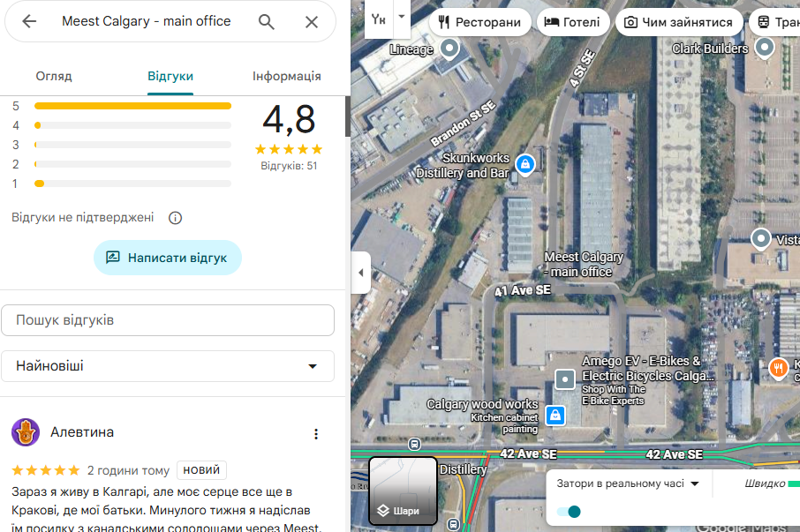Click the Lineage map label
The width and height of the screenshot is (800, 532).
click(411, 49)
